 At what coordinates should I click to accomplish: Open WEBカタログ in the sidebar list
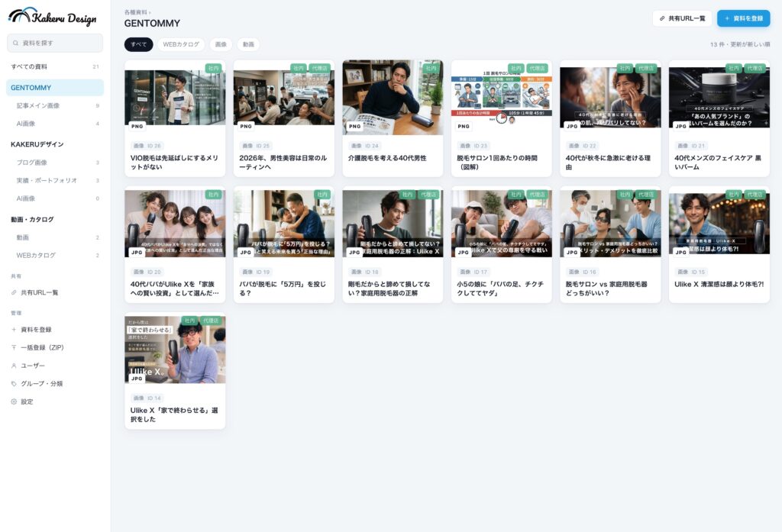point(55,255)
